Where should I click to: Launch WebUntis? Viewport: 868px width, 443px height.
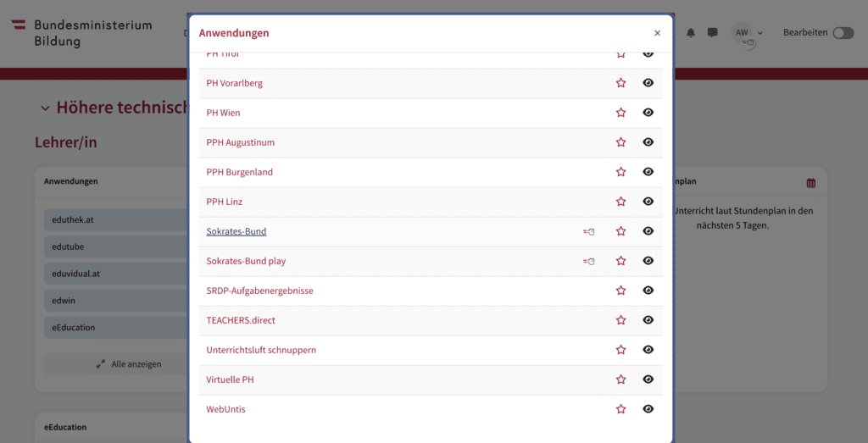225,409
